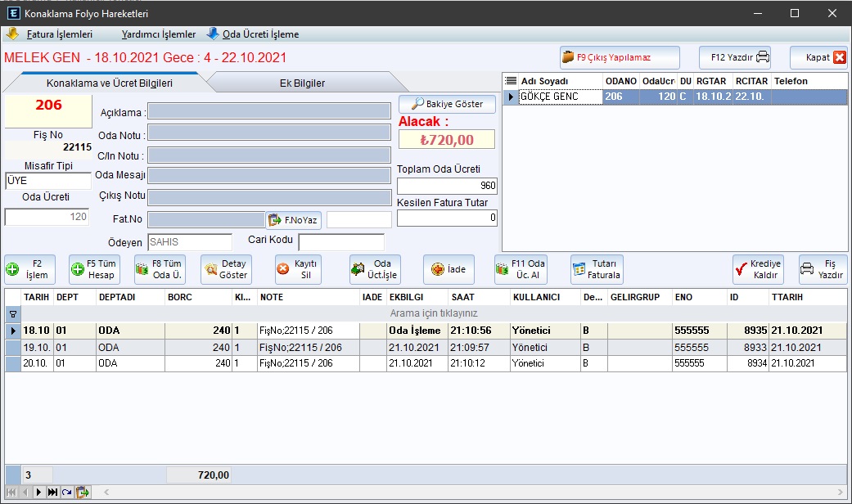
Task: Add a transaction with F2 İşlem
Action: [30, 269]
